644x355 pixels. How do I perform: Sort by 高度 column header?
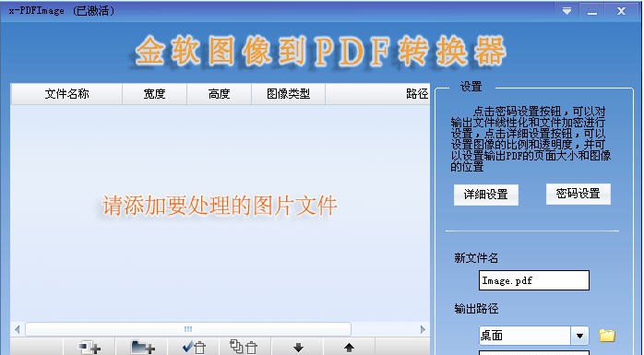point(219,94)
